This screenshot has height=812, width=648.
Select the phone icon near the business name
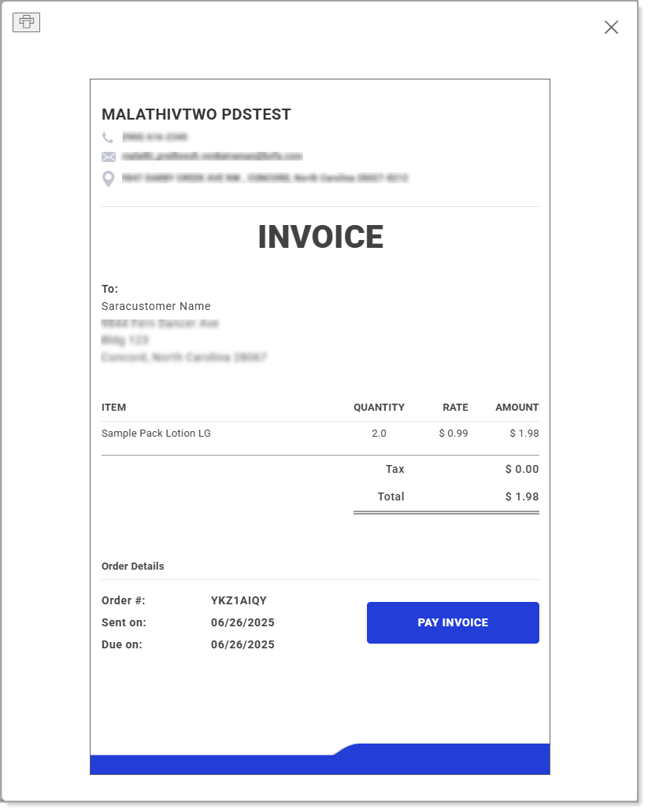(108, 137)
